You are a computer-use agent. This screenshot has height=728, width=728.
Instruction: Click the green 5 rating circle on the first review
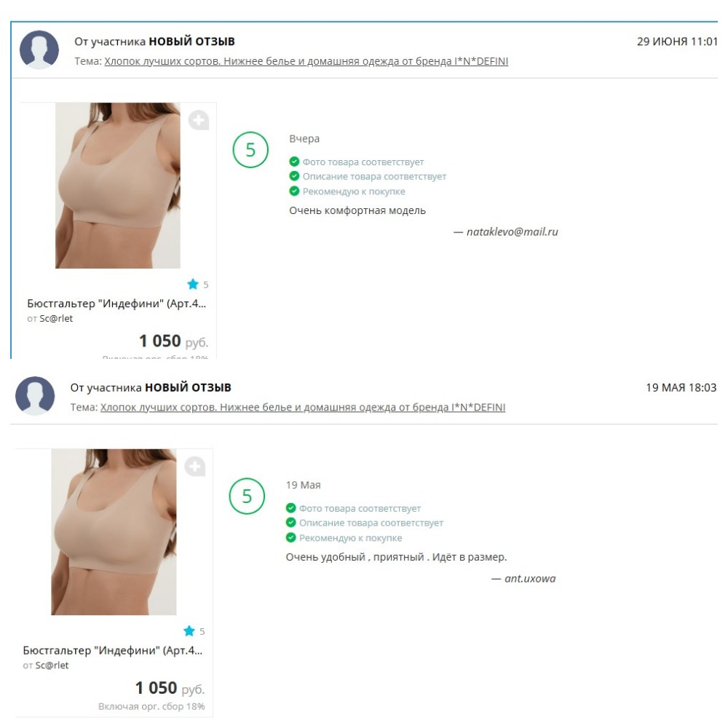[x=250, y=149]
